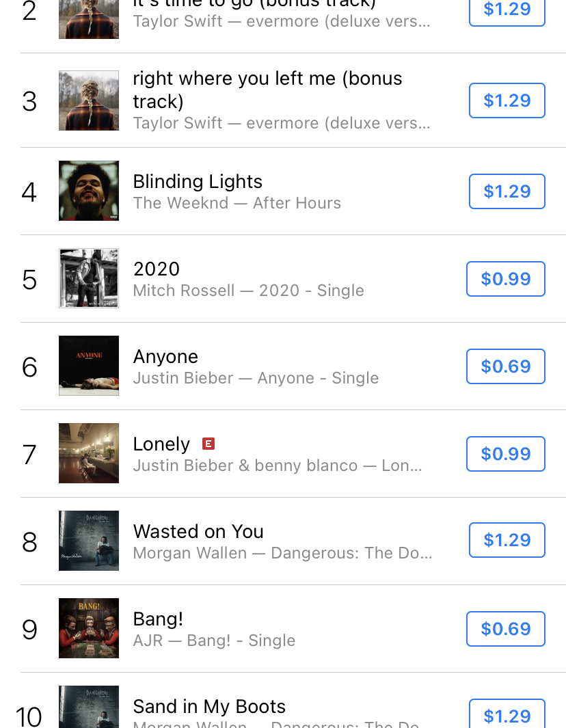Open the Mitch Rossell 2020 cover art
Image resolution: width=566 pixels, height=728 pixels.
click(x=89, y=278)
